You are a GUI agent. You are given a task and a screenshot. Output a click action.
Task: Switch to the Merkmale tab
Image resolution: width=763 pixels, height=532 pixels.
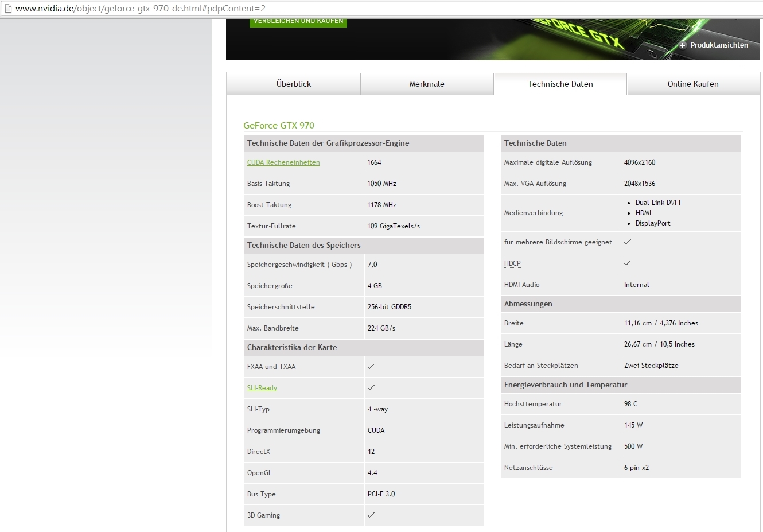(x=427, y=84)
